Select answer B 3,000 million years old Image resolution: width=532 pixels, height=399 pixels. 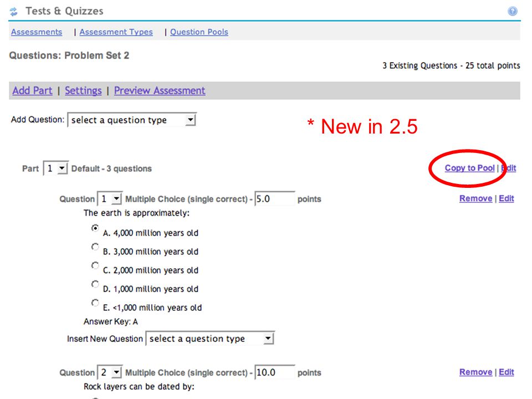[95, 247]
